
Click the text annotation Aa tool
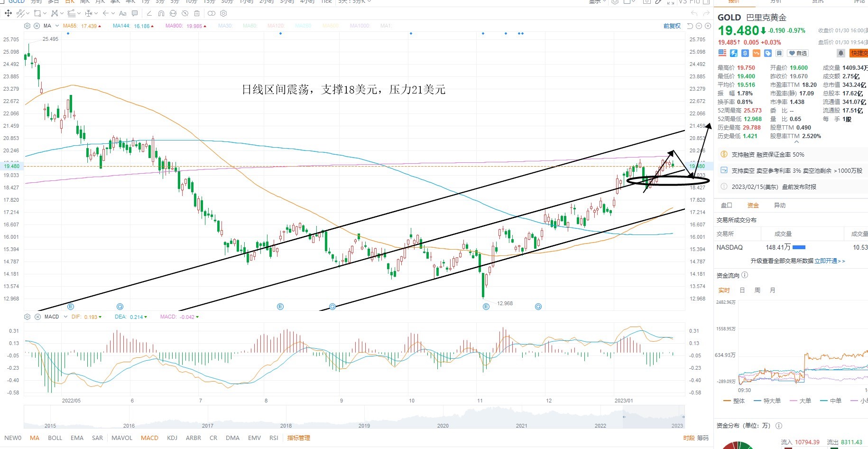click(x=122, y=13)
